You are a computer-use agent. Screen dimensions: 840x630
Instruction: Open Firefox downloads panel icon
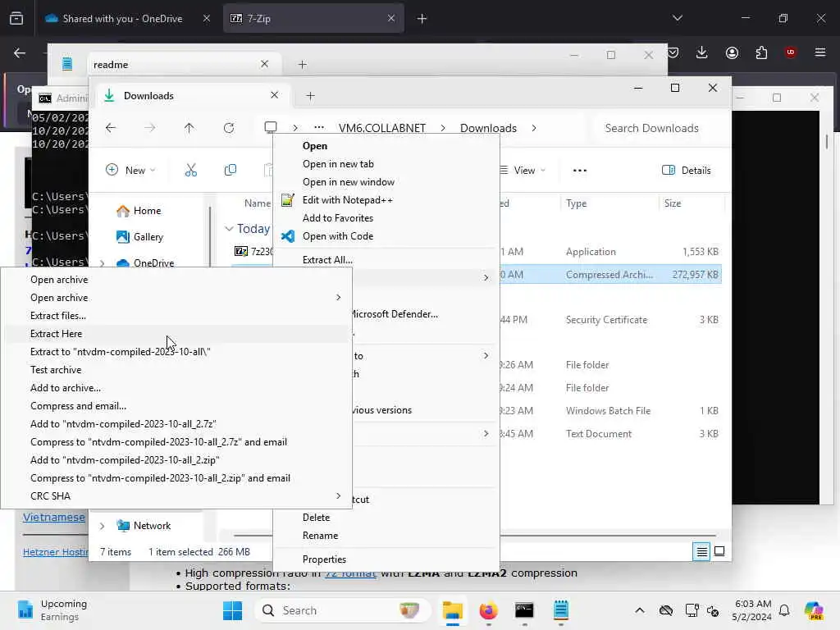[x=702, y=52]
